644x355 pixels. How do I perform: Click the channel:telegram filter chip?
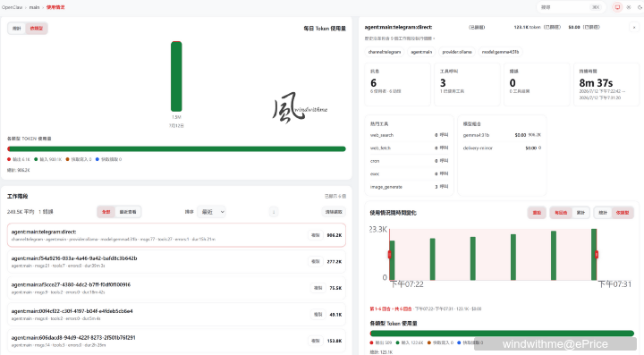click(385, 52)
